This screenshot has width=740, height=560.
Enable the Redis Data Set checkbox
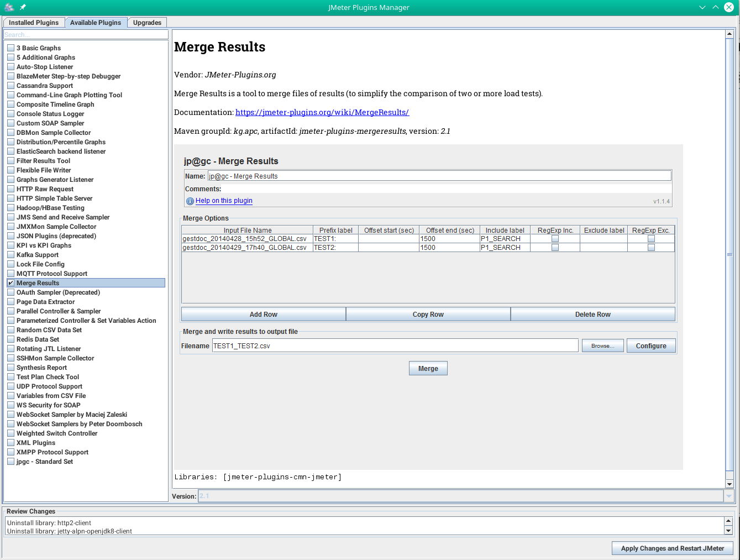(11, 339)
